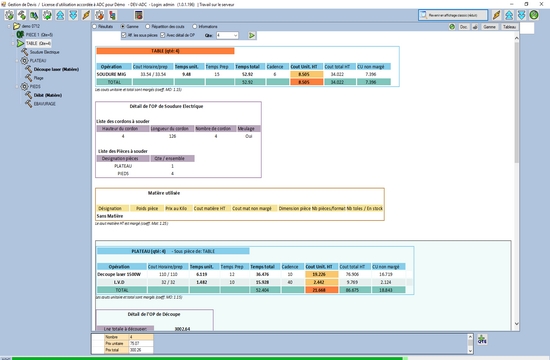Click the gear icon beside PLATEAU
The height and width of the screenshot is (360, 550).
(x=24, y=60)
